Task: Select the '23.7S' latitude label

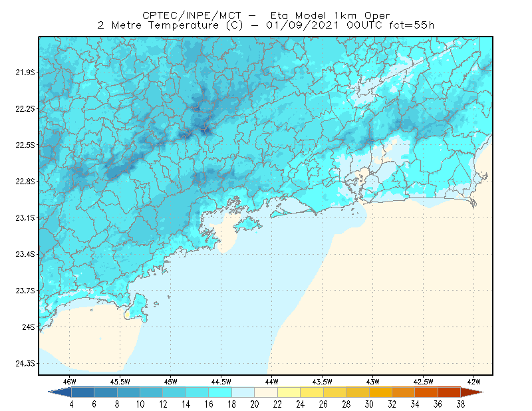Action: 25,290
